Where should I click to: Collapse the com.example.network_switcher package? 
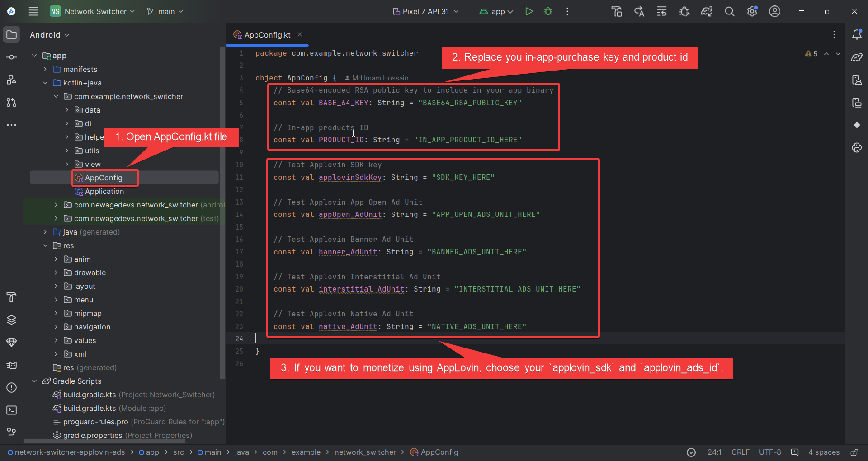(x=56, y=96)
